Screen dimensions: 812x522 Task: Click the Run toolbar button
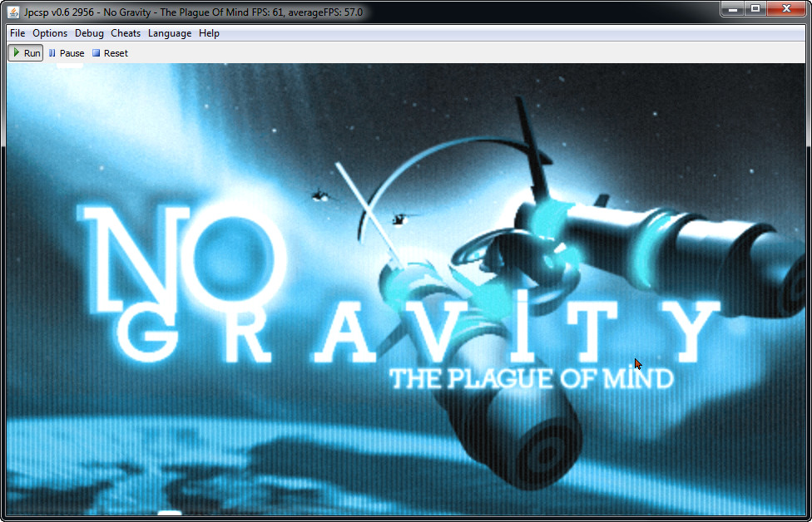(25, 52)
